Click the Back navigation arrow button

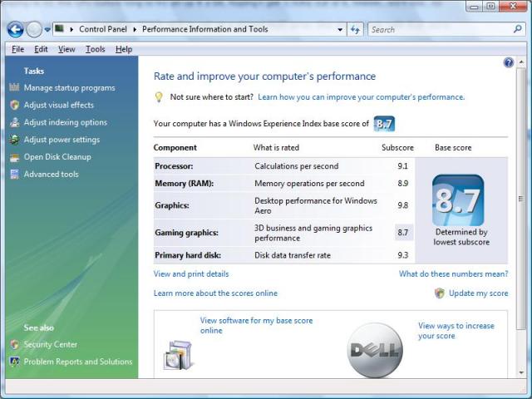coord(15,30)
